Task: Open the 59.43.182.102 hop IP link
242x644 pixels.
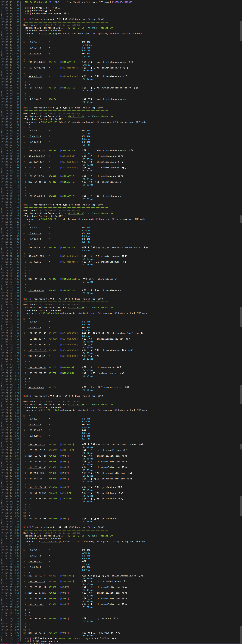Action: (x=36, y=68)
